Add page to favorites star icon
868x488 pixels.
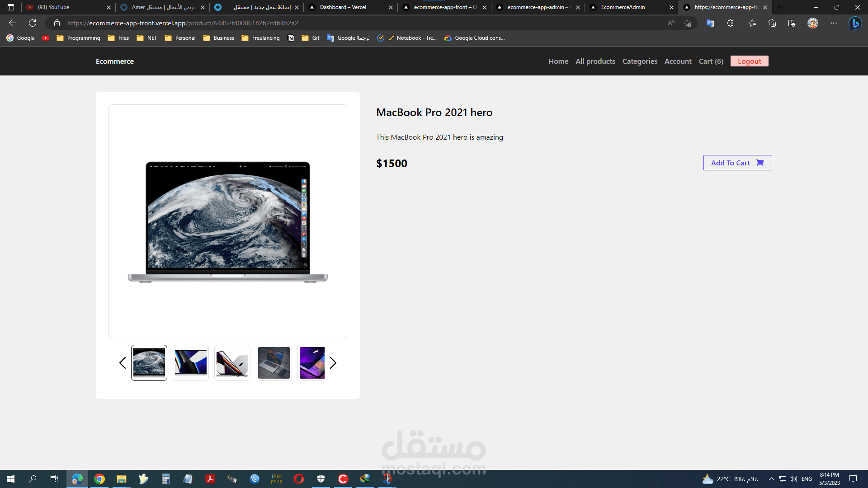(687, 23)
